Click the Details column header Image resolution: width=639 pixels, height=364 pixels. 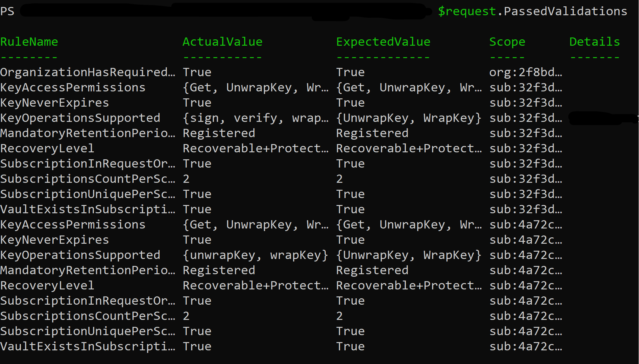595,42
